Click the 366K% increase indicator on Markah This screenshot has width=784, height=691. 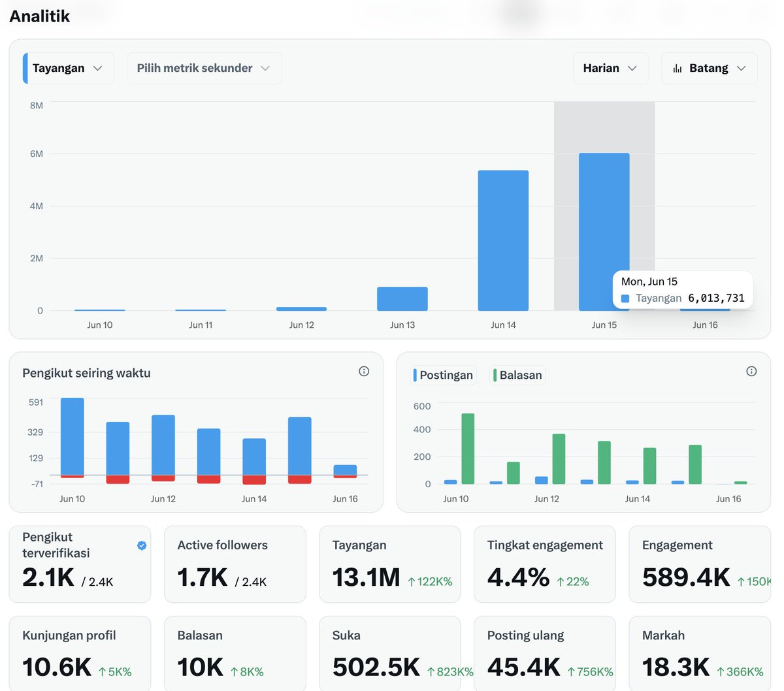(740, 671)
